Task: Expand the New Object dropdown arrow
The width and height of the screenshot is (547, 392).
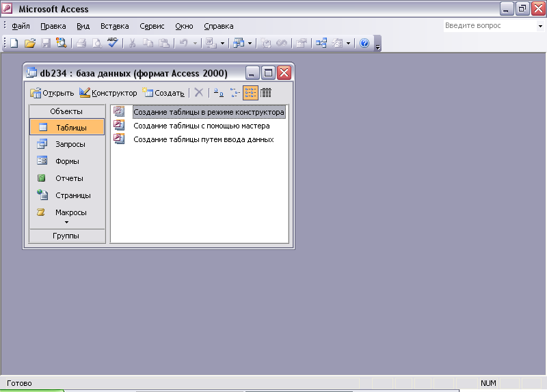Action: (348, 44)
